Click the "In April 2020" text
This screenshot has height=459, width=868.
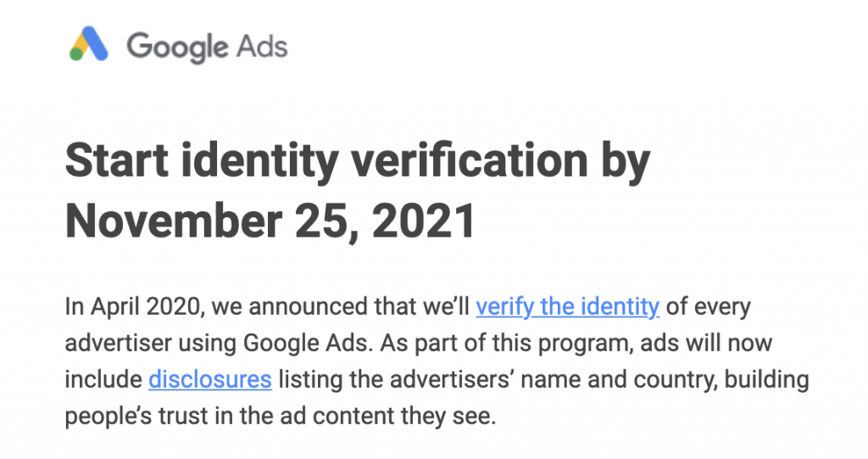(x=135, y=306)
